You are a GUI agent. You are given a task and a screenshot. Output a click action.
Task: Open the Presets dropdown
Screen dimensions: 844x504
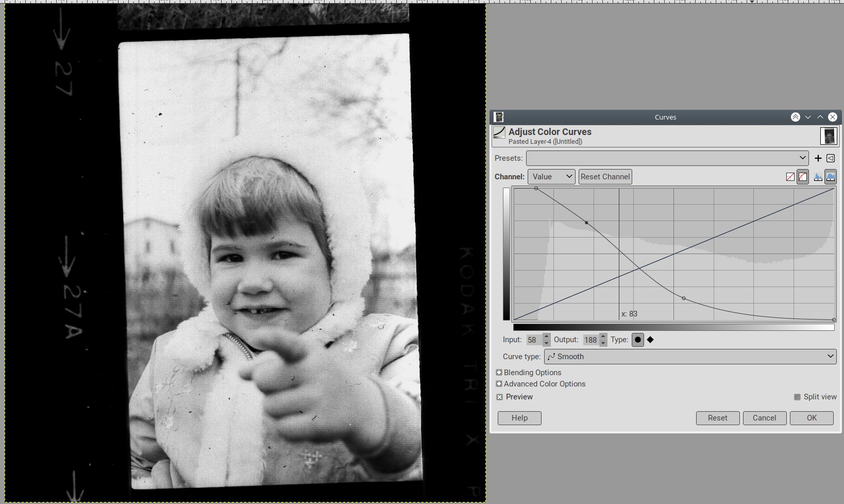[667, 158]
